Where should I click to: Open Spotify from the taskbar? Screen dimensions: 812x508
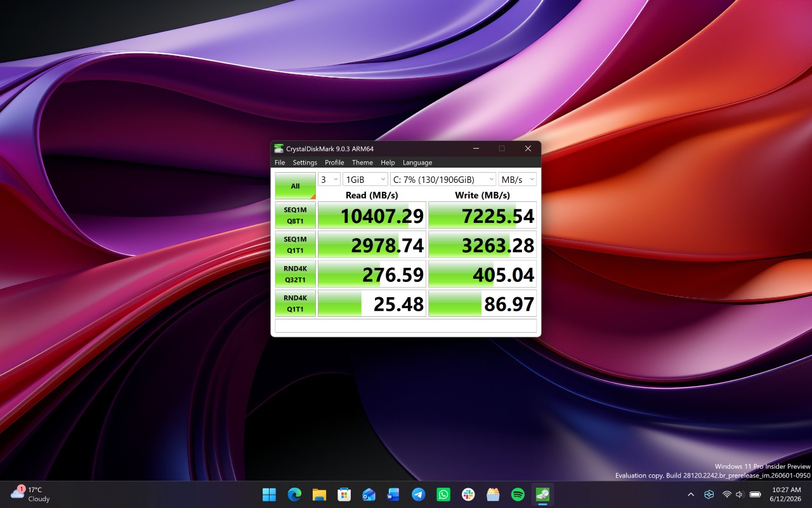[x=518, y=494]
